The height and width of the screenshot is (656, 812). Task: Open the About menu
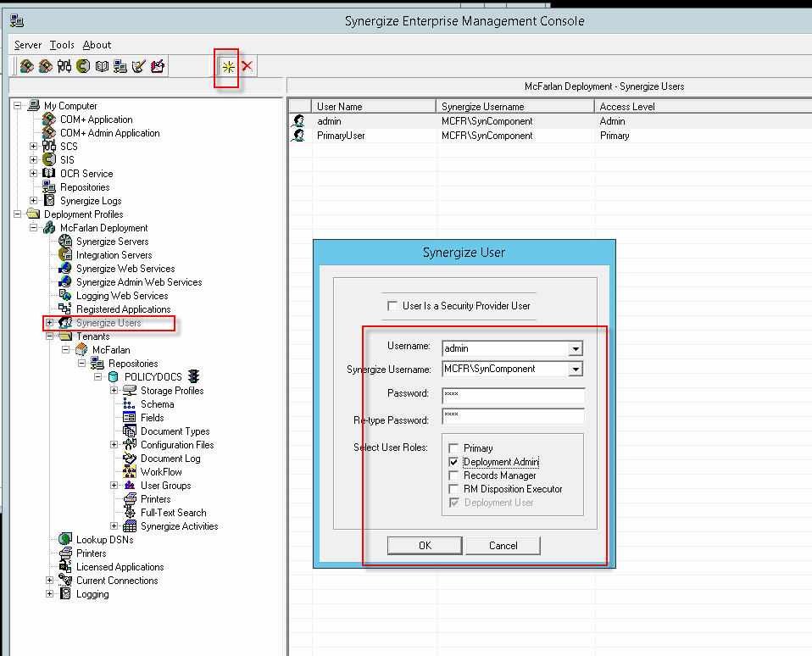point(97,45)
